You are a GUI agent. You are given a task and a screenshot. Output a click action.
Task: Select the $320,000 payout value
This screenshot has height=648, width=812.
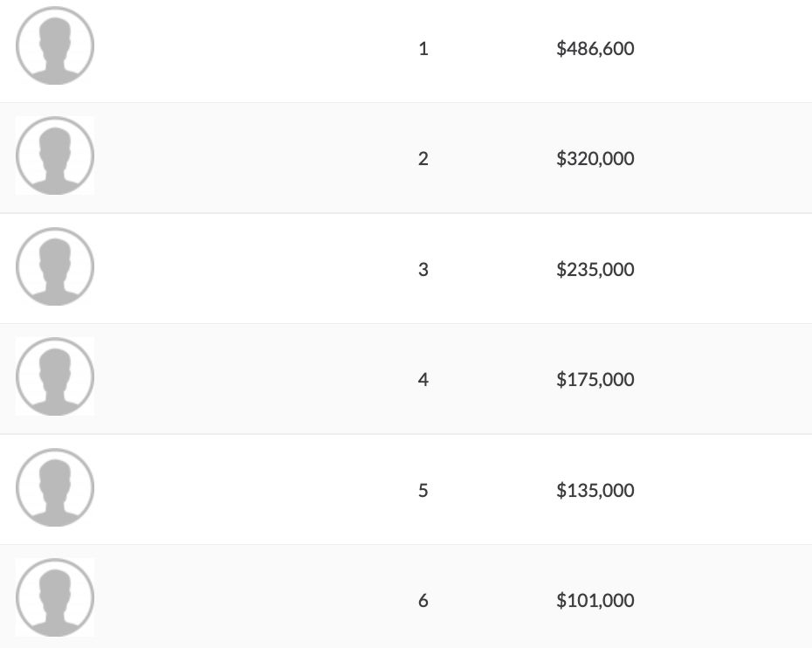(x=595, y=159)
